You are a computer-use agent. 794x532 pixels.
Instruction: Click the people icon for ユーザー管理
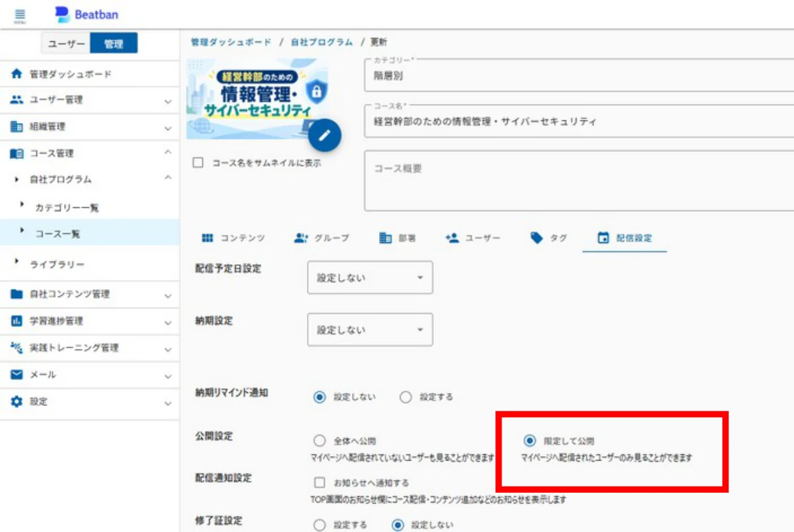pos(17,100)
